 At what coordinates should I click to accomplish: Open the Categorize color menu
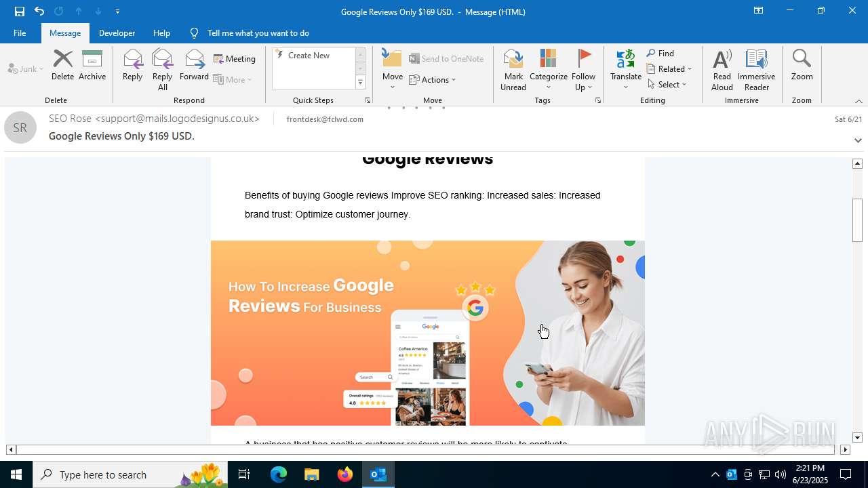pos(548,70)
